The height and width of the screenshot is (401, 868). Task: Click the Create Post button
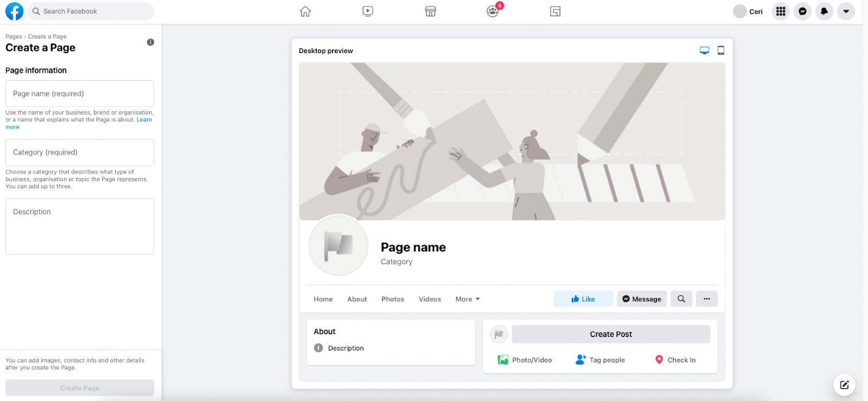coord(611,334)
